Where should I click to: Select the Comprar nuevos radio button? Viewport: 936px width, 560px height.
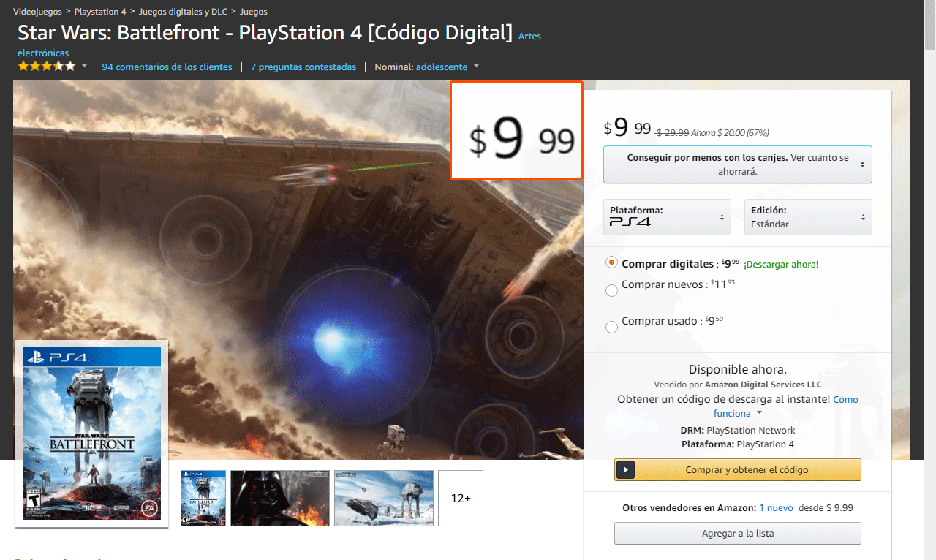[612, 291]
